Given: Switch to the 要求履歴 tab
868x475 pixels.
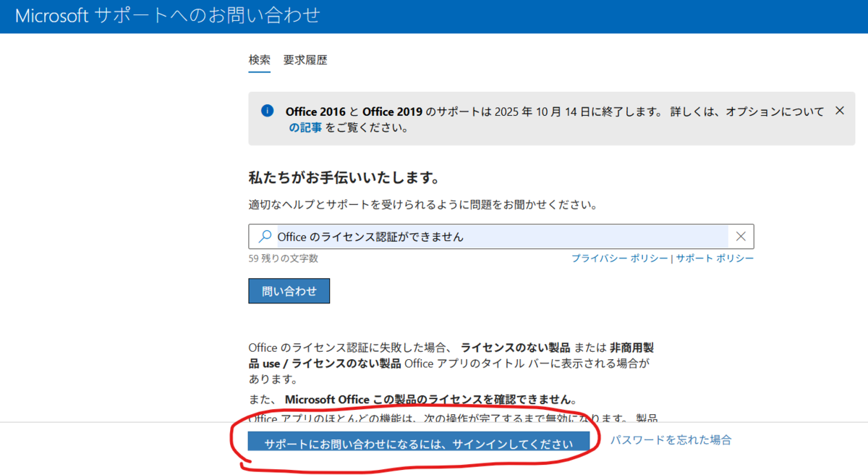Looking at the screenshot, I should pyautogui.click(x=305, y=60).
